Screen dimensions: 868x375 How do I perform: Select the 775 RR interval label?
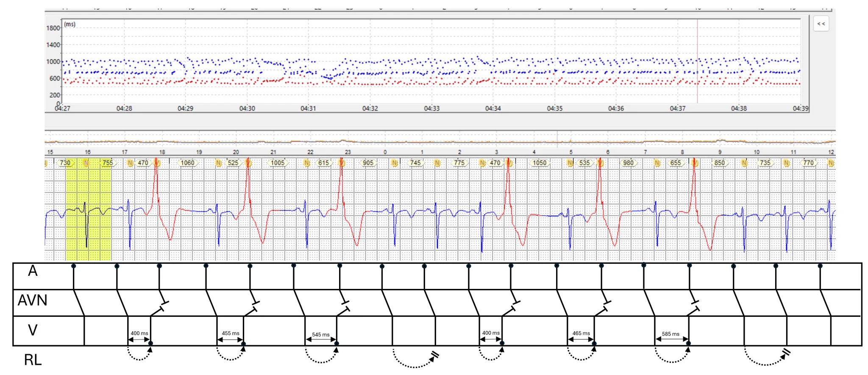(x=459, y=163)
